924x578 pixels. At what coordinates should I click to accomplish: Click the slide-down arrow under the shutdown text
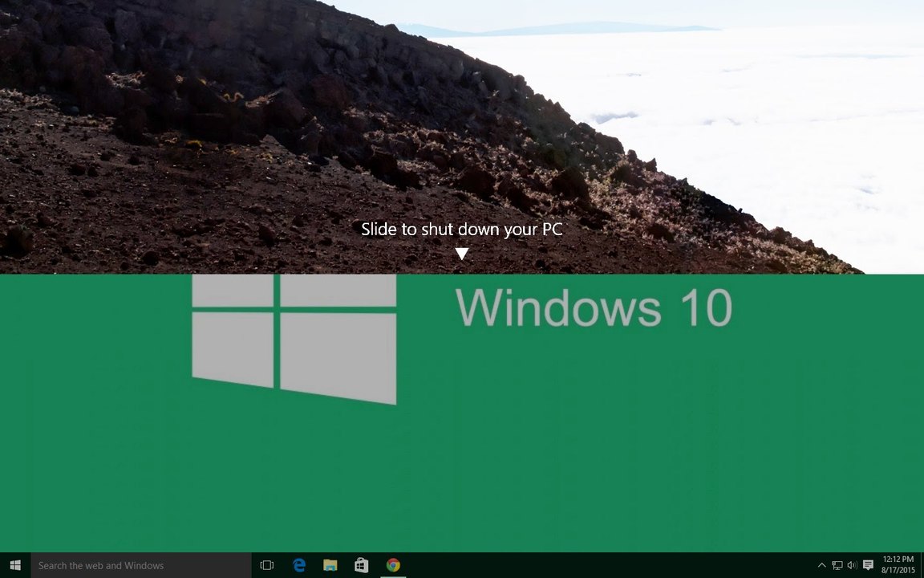[x=462, y=254]
